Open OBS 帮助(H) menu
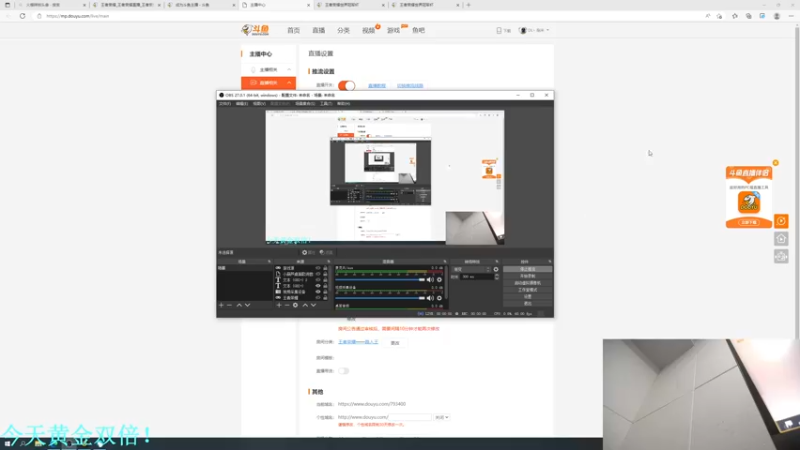 pyautogui.click(x=343, y=104)
